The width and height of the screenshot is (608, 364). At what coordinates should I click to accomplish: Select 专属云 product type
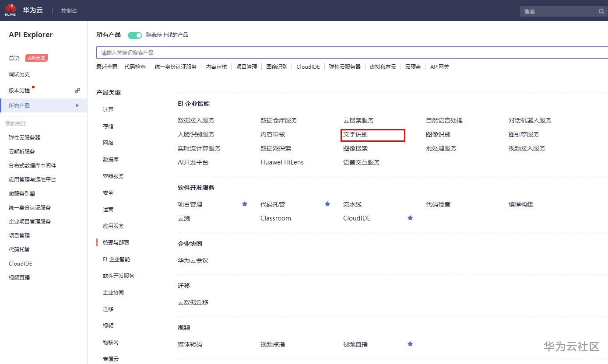(x=111, y=359)
